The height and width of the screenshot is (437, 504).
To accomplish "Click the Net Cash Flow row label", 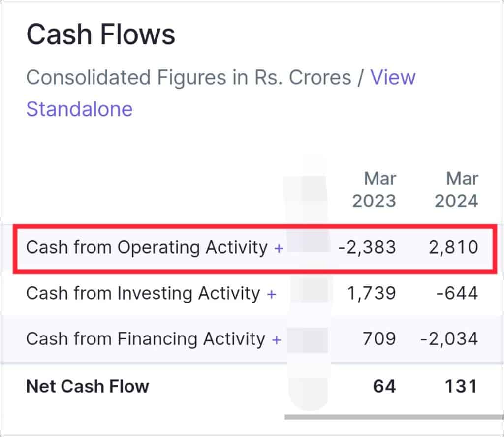I will 87,386.
